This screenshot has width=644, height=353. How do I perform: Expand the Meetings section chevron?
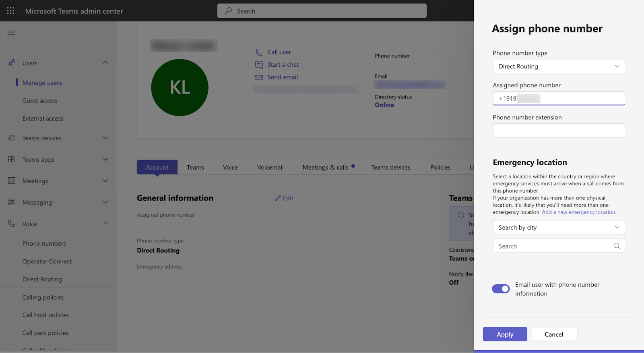point(105,181)
